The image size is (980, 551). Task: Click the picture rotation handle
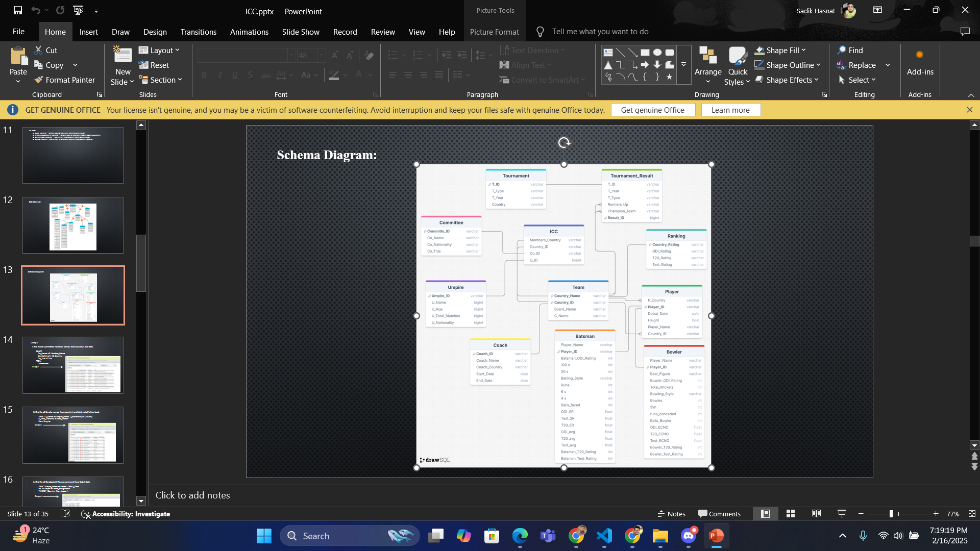(564, 143)
